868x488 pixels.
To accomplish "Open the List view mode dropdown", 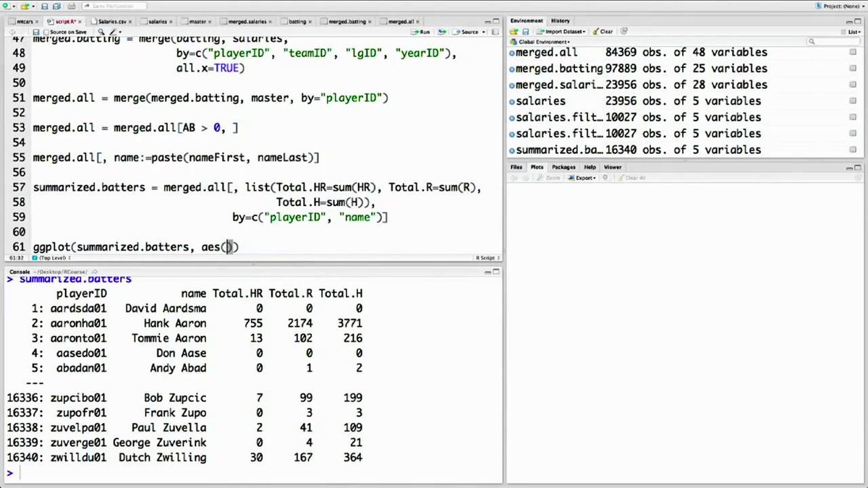I will click(x=849, y=32).
